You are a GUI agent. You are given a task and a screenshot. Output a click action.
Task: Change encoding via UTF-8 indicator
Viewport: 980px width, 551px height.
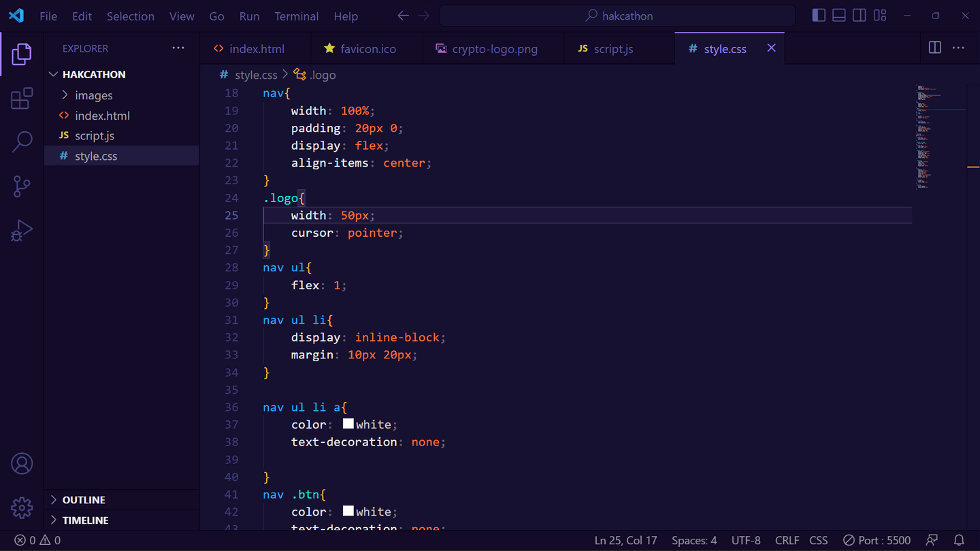coord(746,540)
